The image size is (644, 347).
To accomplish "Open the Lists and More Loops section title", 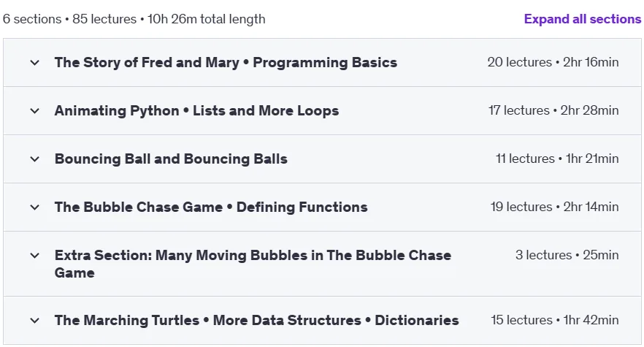I will click(196, 110).
